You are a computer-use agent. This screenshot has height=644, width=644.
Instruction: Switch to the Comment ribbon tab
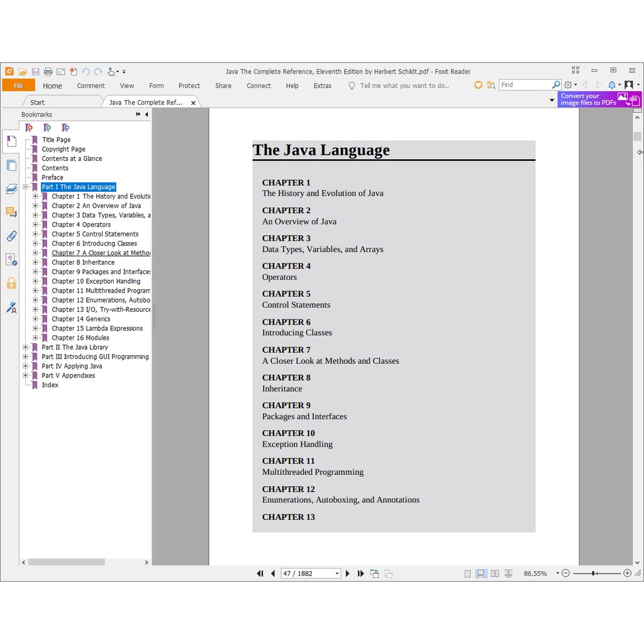click(x=91, y=86)
